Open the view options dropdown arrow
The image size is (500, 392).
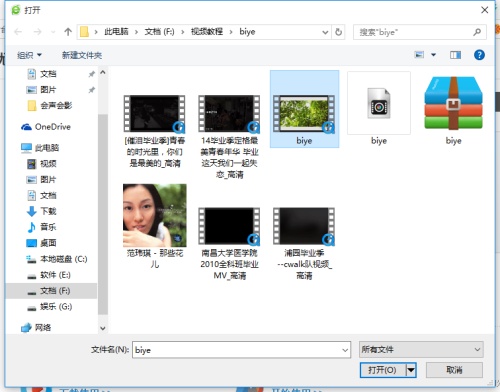point(433,55)
